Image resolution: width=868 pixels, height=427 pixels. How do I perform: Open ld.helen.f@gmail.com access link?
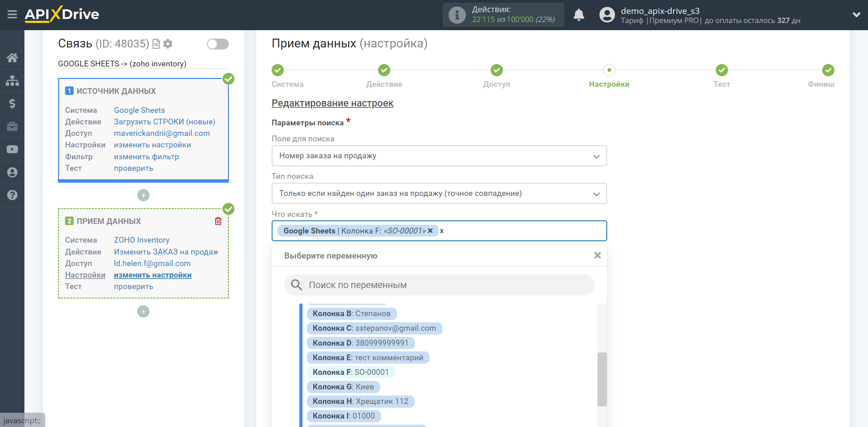[x=152, y=263]
